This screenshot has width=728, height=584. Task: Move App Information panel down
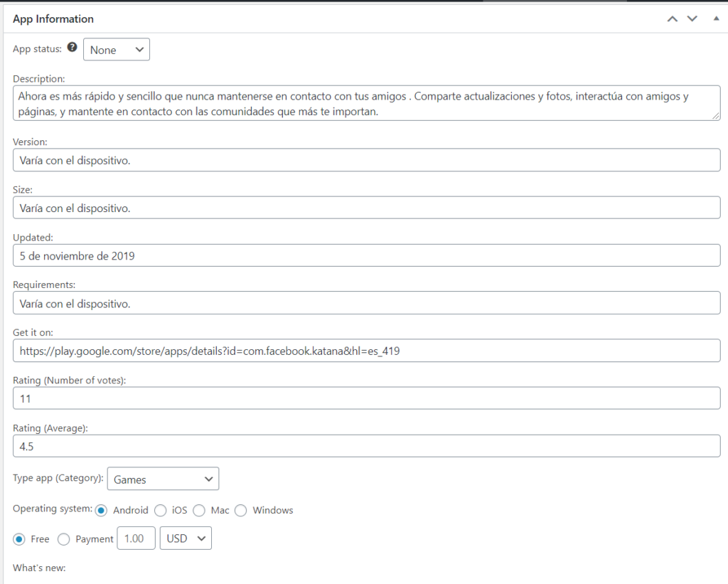(x=692, y=19)
